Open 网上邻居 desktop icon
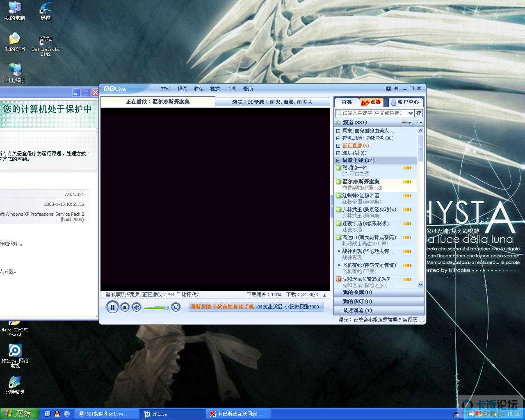 (15, 73)
